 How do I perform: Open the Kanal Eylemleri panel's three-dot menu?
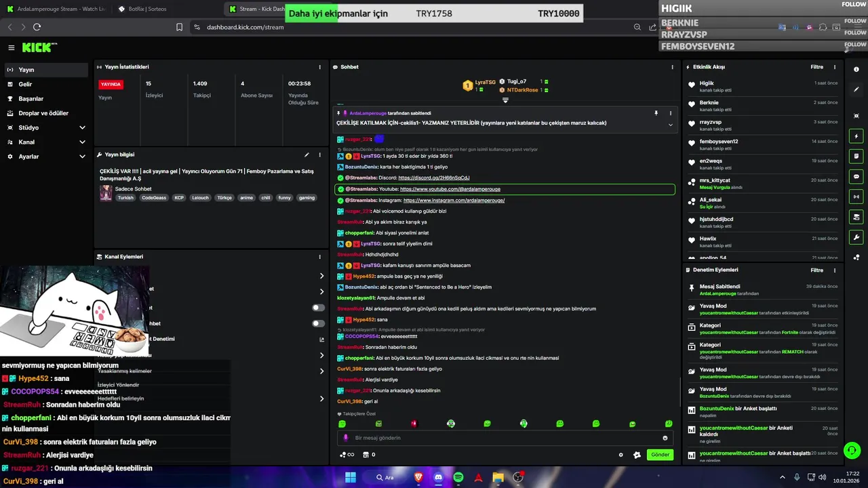[x=320, y=257]
